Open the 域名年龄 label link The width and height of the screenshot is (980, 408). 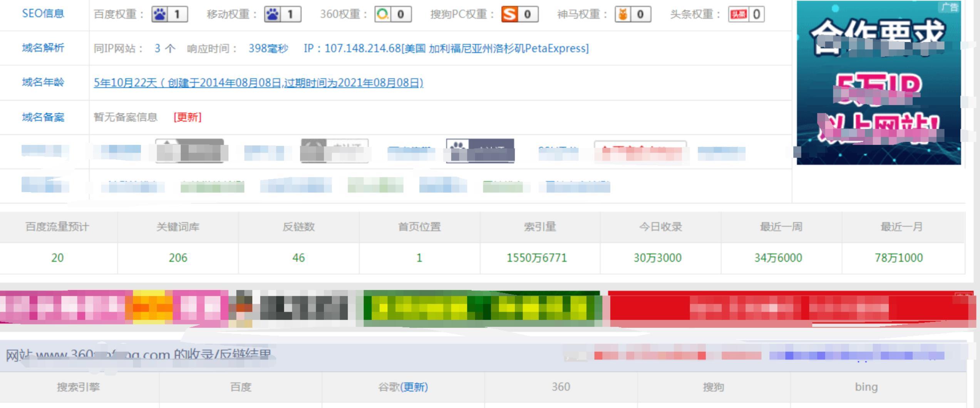[x=43, y=82]
